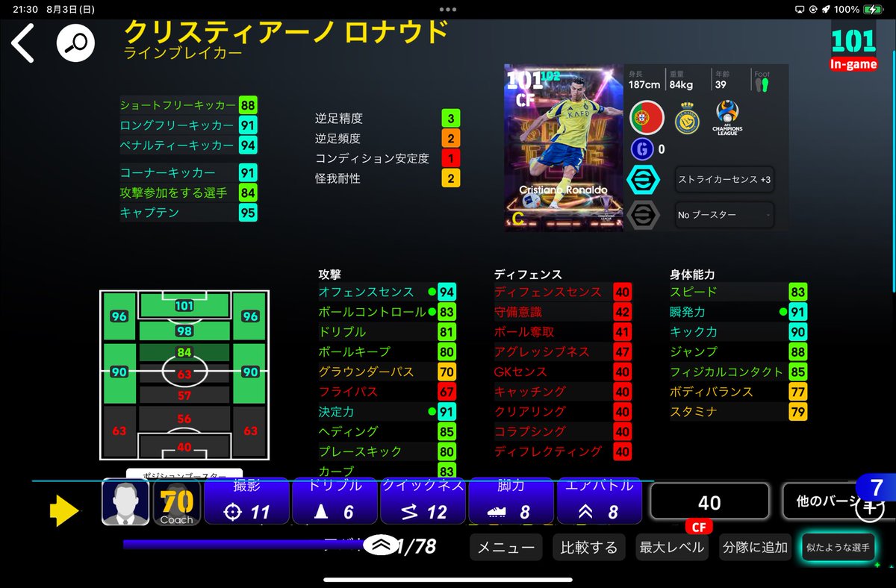Tap the CF 101 position on pitch map
Screen dimensions: 896x588
[184, 305]
